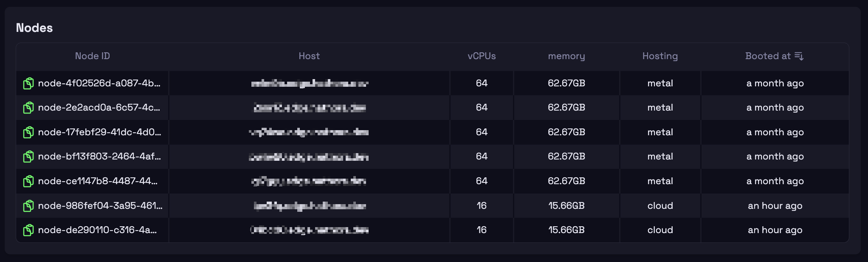Select 15.66GB memory cell of node-986fef04
Viewport: 868px width, 262px height.
pos(566,206)
